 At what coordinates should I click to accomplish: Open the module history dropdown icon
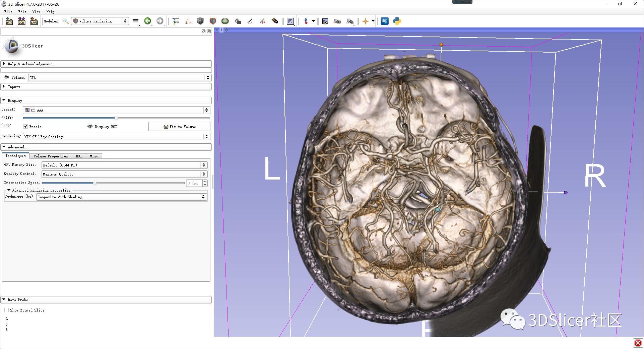[136, 21]
